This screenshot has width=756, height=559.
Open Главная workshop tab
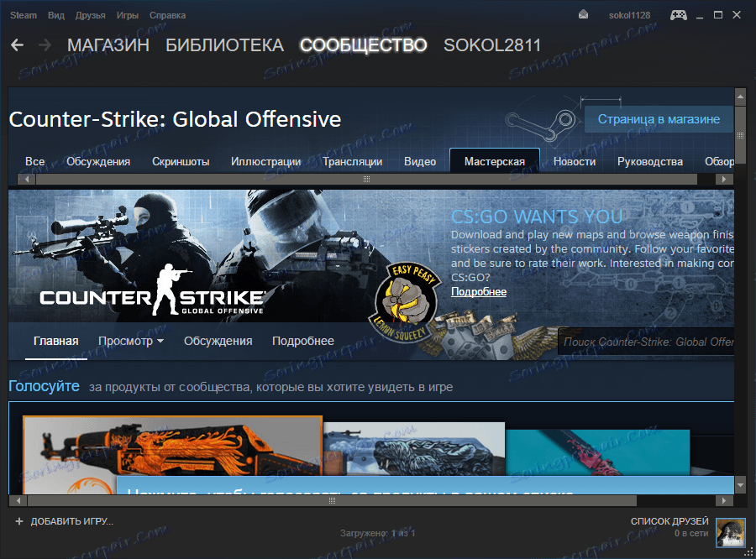click(x=56, y=341)
